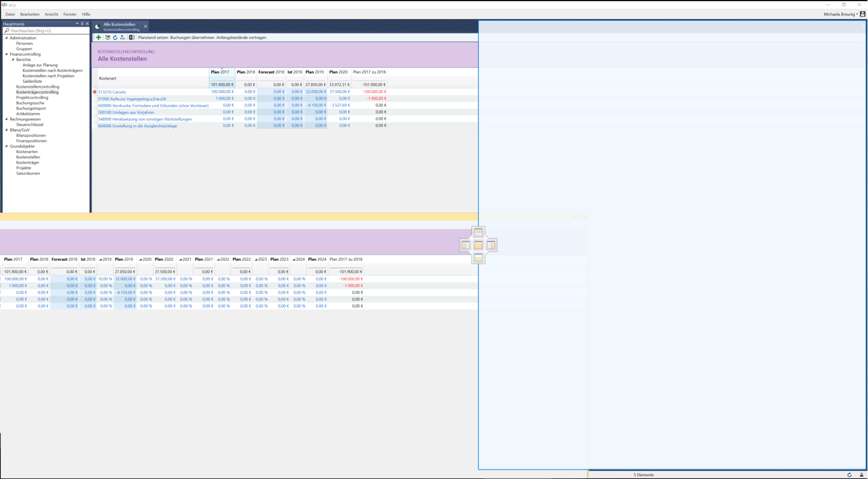Image resolution: width=868 pixels, height=479 pixels.
Task: Collapse the Finanzcontrolling tree node
Action: coord(7,54)
